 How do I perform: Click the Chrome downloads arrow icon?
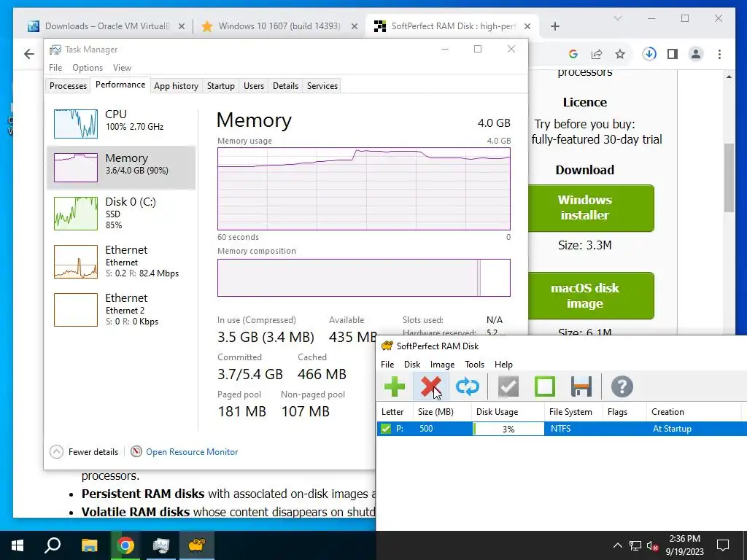[x=649, y=54]
